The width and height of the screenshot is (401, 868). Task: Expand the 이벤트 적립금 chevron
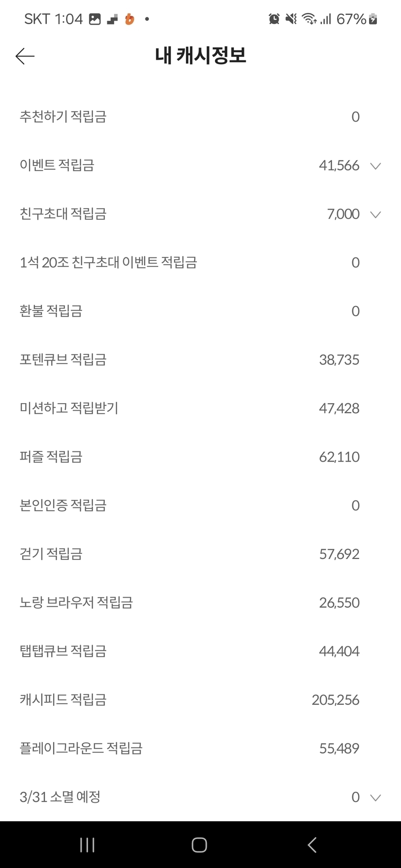coord(375,166)
